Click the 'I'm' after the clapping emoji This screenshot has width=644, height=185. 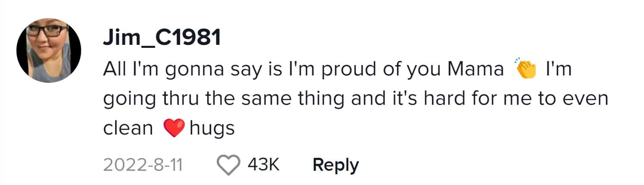coord(559,70)
